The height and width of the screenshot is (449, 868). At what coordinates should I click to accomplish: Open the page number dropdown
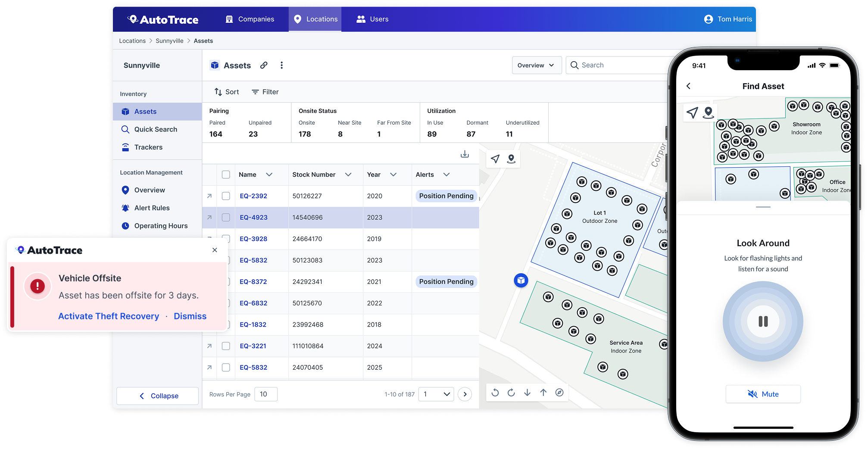point(436,394)
